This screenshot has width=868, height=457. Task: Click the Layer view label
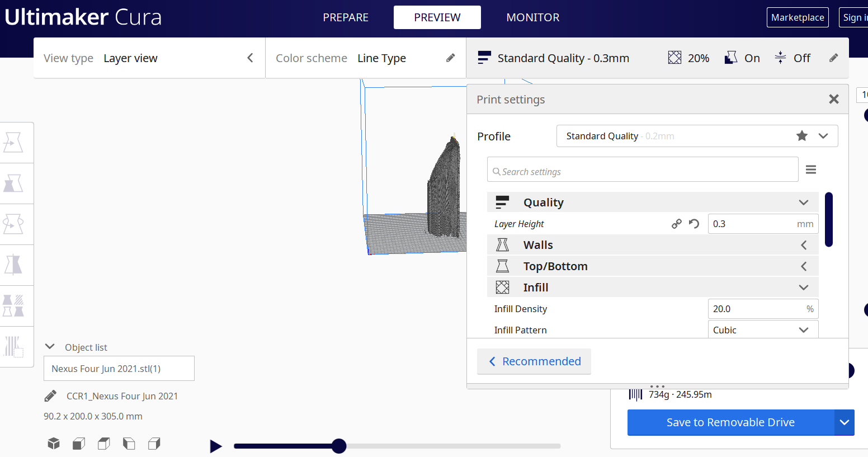pyautogui.click(x=130, y=58)
